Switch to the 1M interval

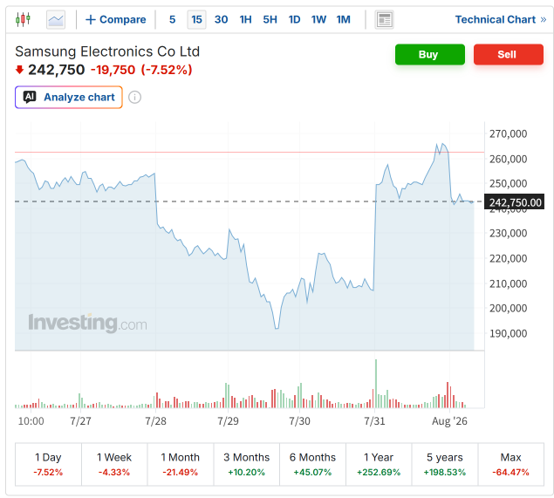click(x=343, y=19)
